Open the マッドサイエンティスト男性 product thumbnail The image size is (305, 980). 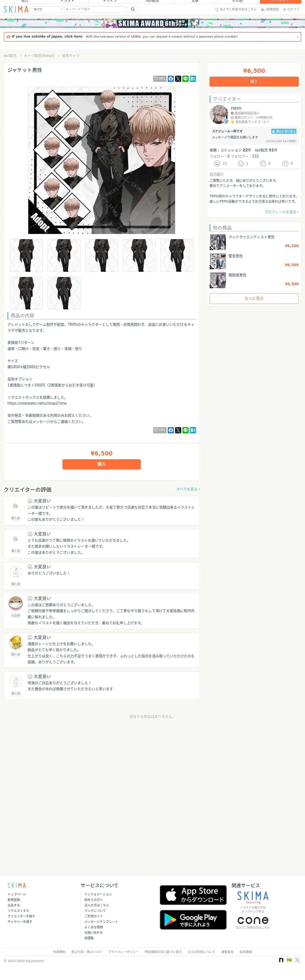218,242
